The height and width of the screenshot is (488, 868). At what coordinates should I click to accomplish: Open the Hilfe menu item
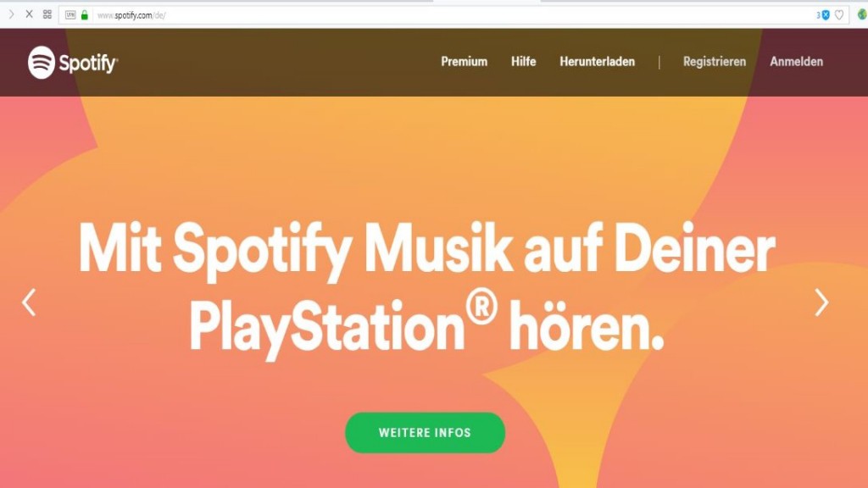523,61
